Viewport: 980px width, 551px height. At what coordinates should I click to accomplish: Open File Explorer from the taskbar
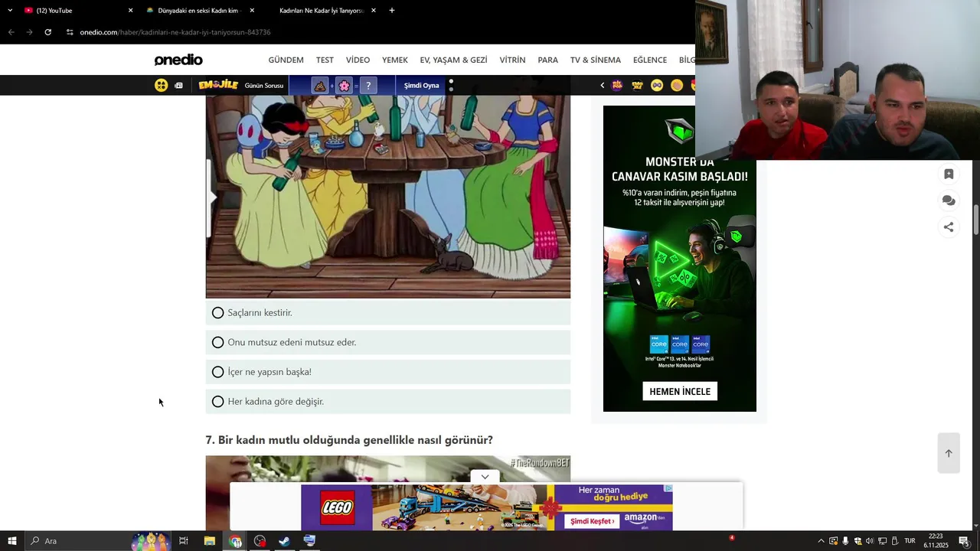[x=209, y=541]
